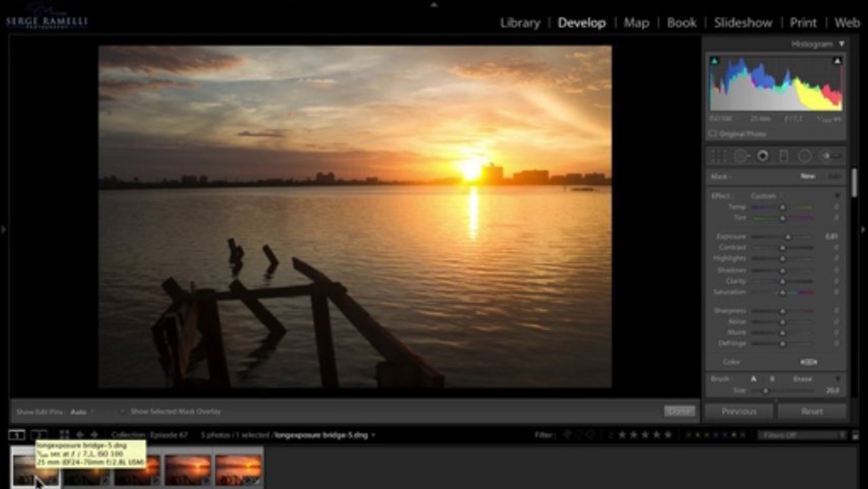
Task: Toggle shadow clipping indicator in histogram
Action: pyautogui.click(x=714, y=61)
